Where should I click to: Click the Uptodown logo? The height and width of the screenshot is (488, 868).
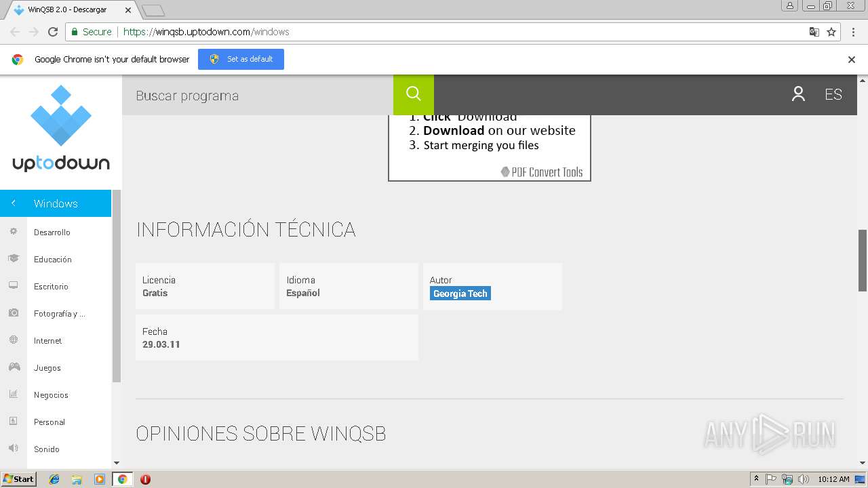pos(61,128)
